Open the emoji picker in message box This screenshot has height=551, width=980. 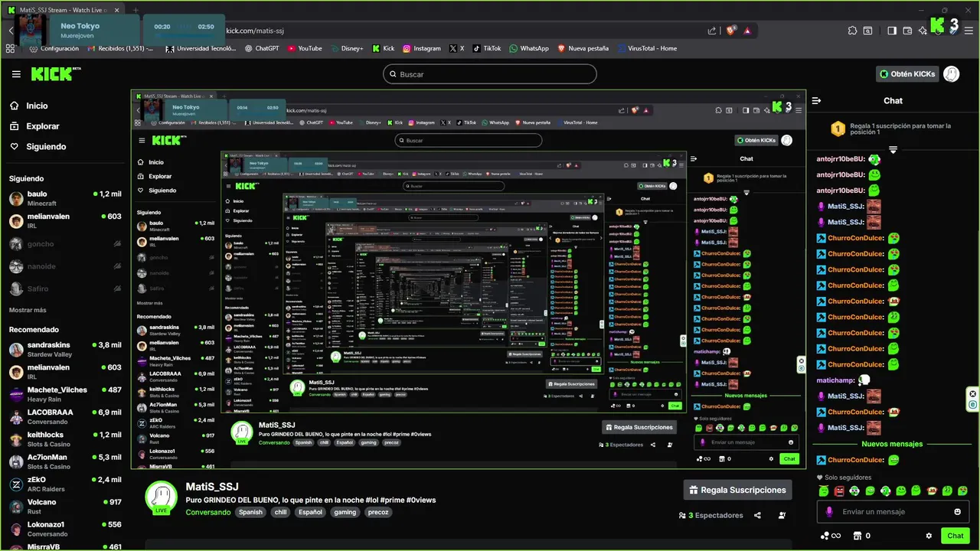pos(958,512)
